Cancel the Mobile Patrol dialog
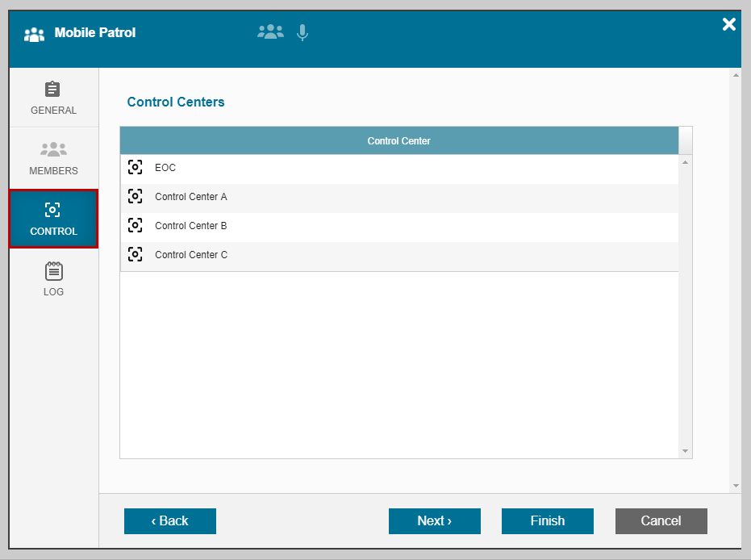Image resolution: width=751 pixels, height=560 pixels. (661, 521)
